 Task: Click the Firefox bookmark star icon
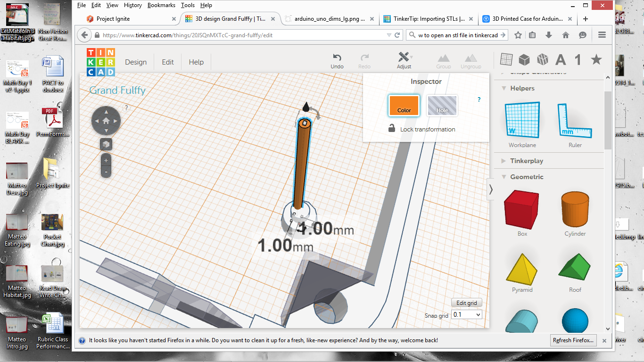518,35
